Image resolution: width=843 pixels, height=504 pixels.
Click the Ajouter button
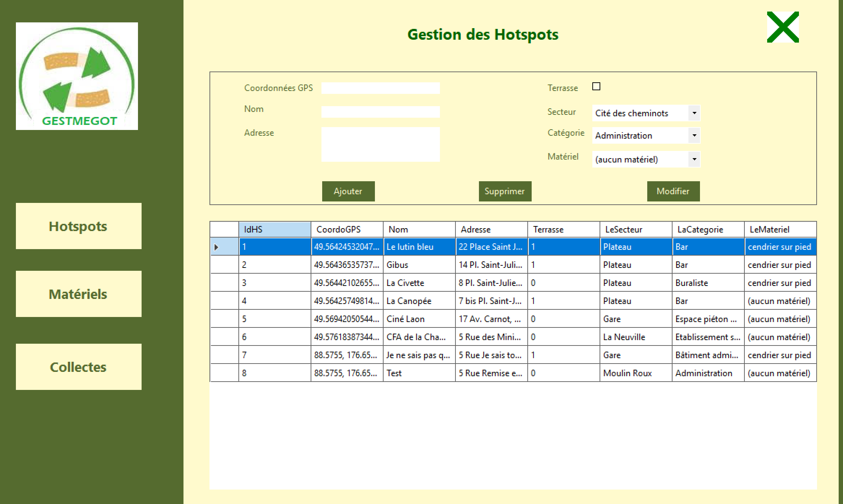click(348, 191)
